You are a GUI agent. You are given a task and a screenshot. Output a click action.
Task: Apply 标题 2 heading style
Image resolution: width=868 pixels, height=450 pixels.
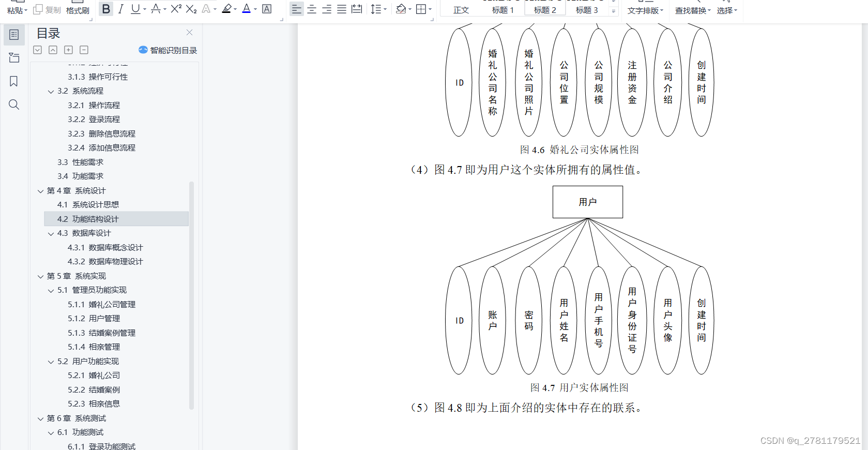pos(545,10)
